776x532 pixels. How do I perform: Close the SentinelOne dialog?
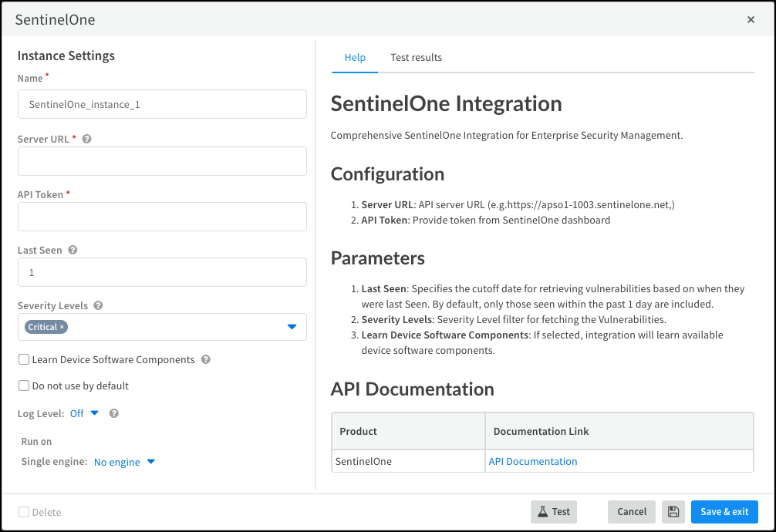(x=751, y=20)
